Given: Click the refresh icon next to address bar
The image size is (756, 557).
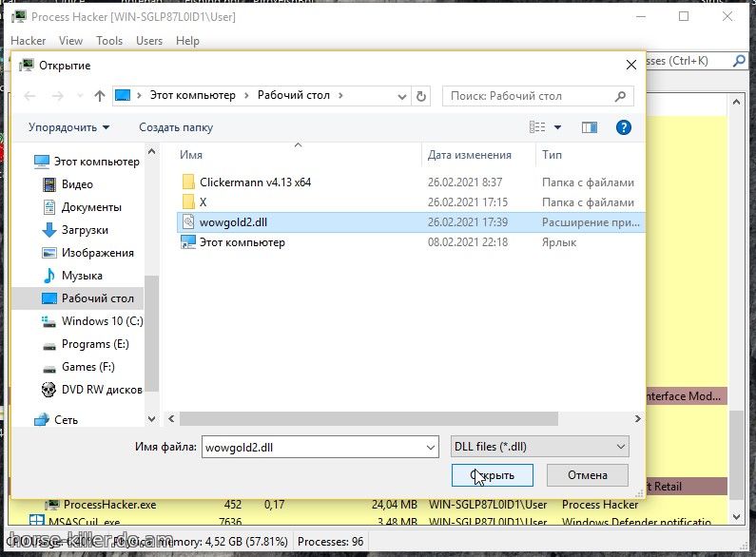Looking at the screenshot, I should point(422,96).
